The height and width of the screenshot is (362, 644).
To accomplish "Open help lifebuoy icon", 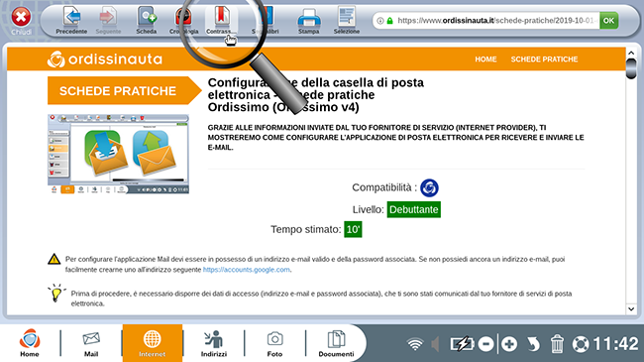I will 581,344.
